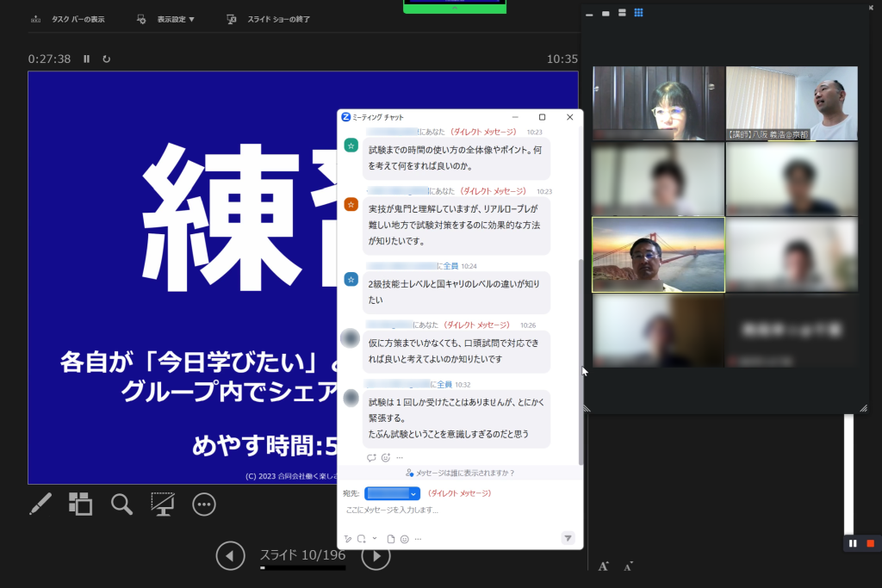
Task: Open the text formatting icon in chat
Action: click(348, 539)
